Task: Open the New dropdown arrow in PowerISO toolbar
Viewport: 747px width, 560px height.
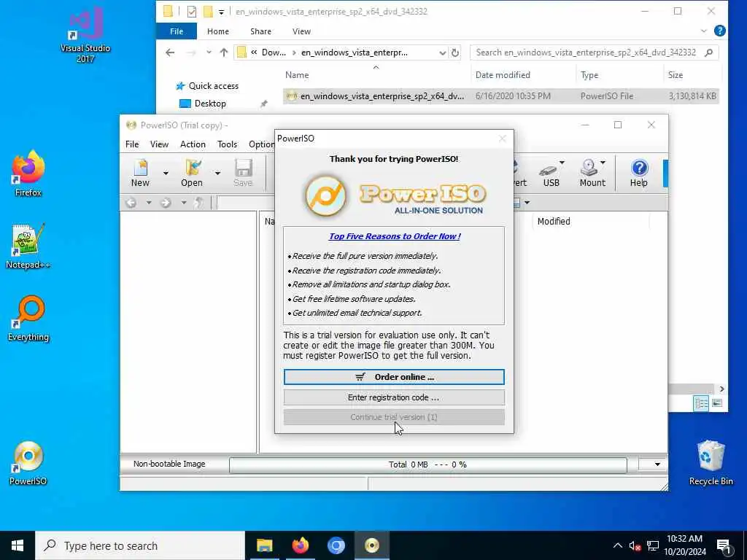Action: [166, 174]
